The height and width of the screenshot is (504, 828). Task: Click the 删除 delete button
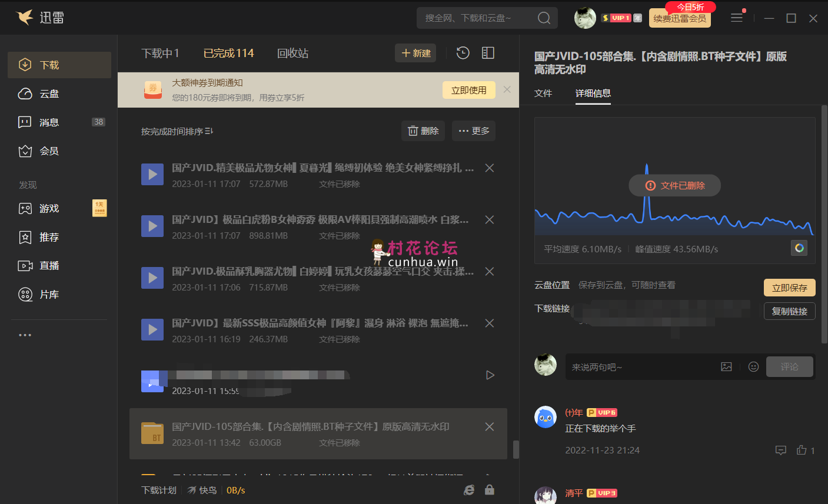423,131
